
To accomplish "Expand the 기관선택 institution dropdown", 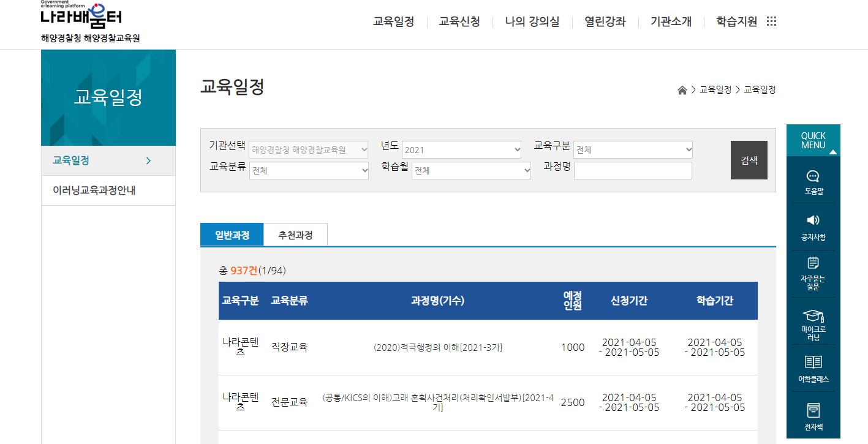I will [309, 149].
